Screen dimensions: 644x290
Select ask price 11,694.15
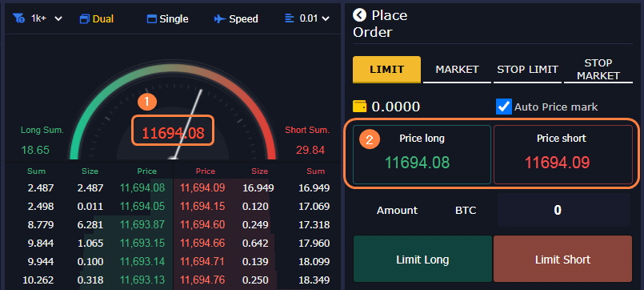click(x=202, y=206)
